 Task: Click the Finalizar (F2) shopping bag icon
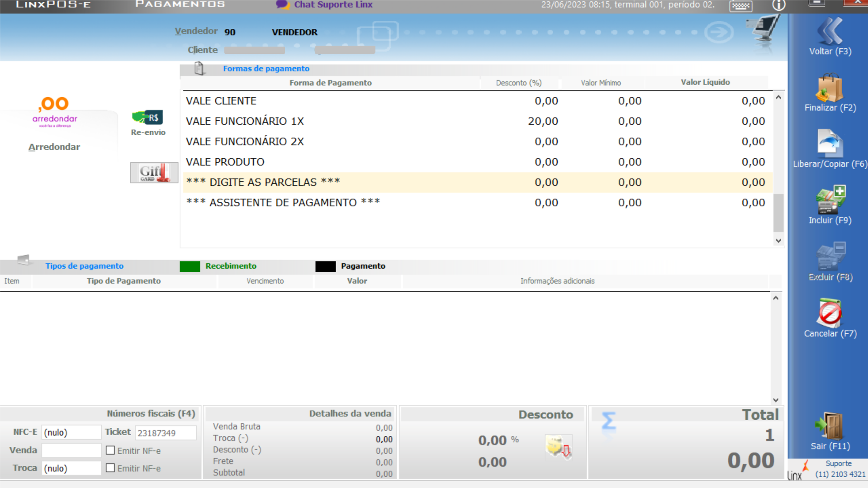pyautogui.click(x=830, y=88)
